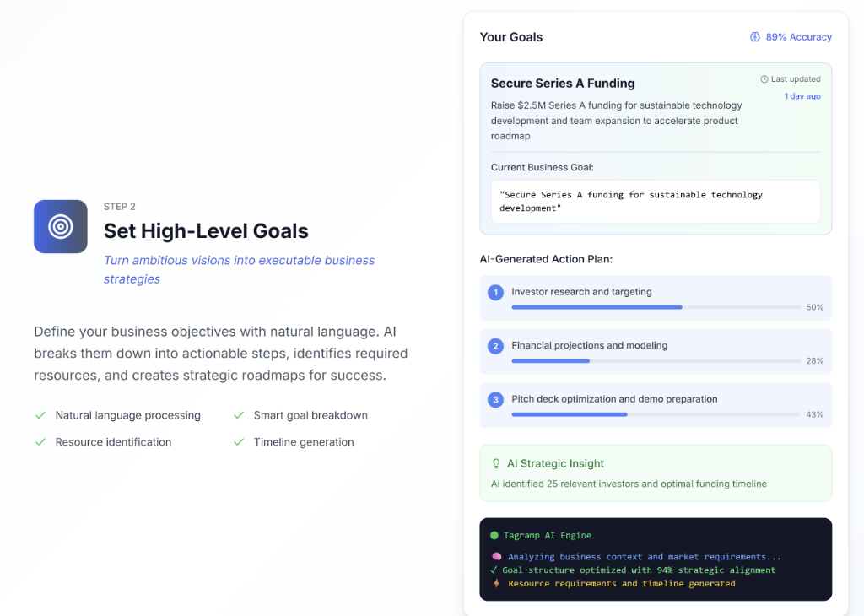Click the Pitch deck optimization progress bar
The image size is (864, 616).
click(656, 414)
